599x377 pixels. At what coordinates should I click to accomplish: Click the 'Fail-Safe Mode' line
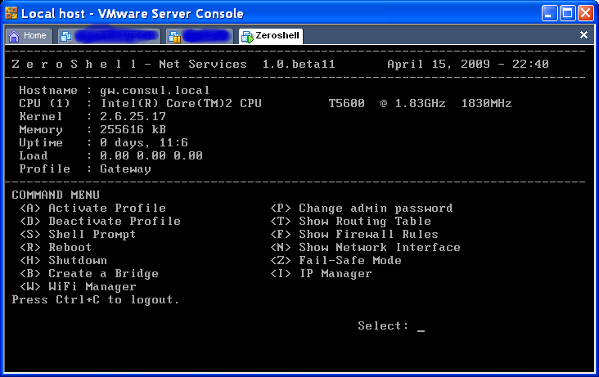point(336,261)
